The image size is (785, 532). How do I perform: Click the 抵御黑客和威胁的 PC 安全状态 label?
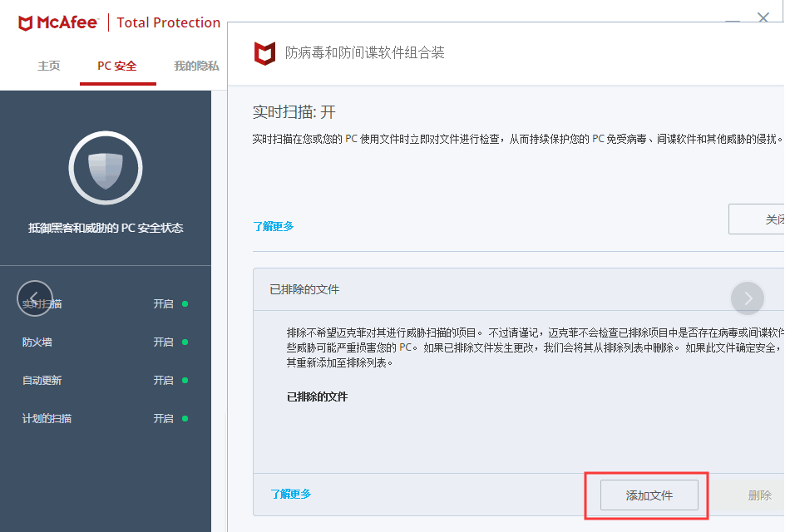pos(106,229)
